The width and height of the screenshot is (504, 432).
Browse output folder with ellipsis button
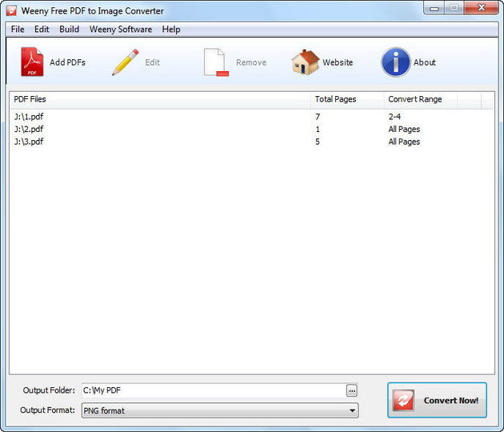tap(351, 390)
